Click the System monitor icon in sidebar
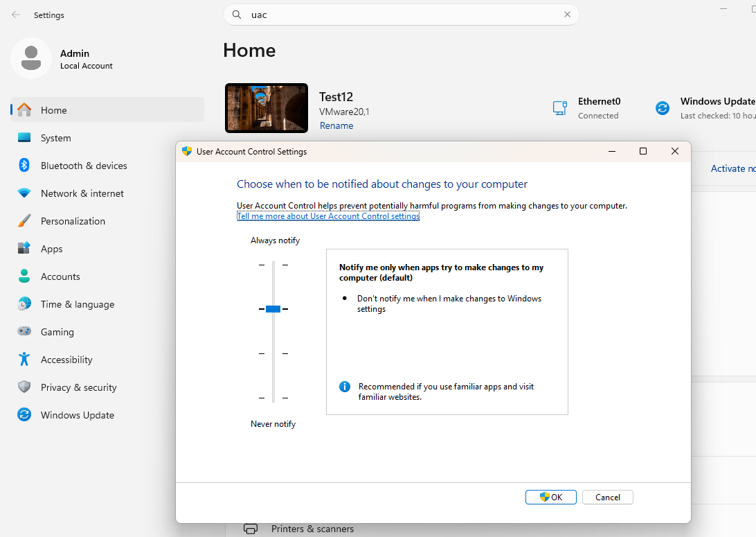 24,137
